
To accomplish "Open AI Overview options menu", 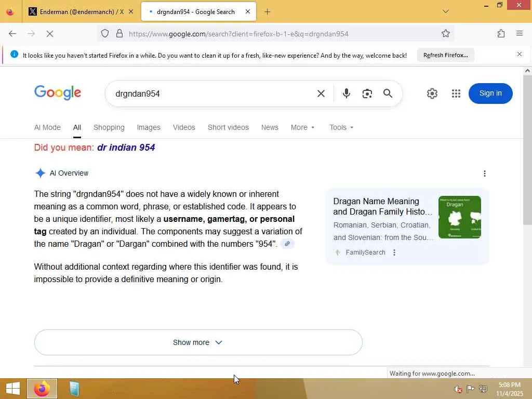I will tap(485, 174).
